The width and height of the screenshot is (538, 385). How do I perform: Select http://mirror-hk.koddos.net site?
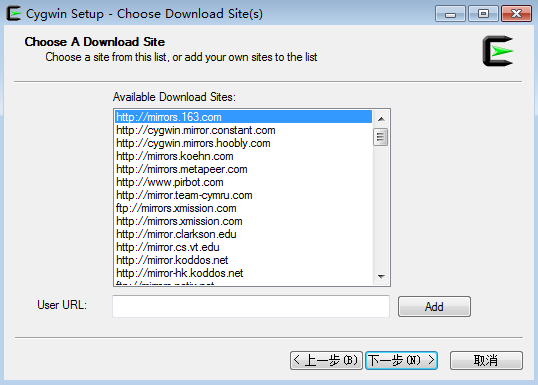244,273
